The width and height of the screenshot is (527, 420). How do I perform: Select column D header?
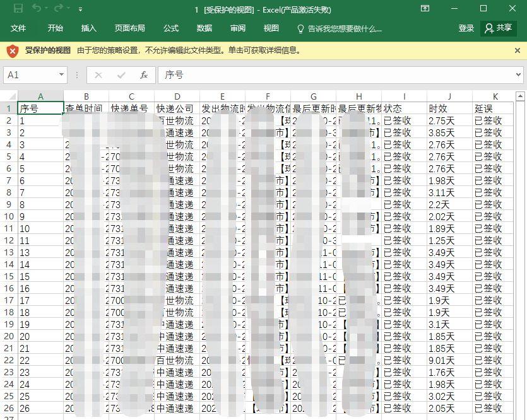click(177, 96)
